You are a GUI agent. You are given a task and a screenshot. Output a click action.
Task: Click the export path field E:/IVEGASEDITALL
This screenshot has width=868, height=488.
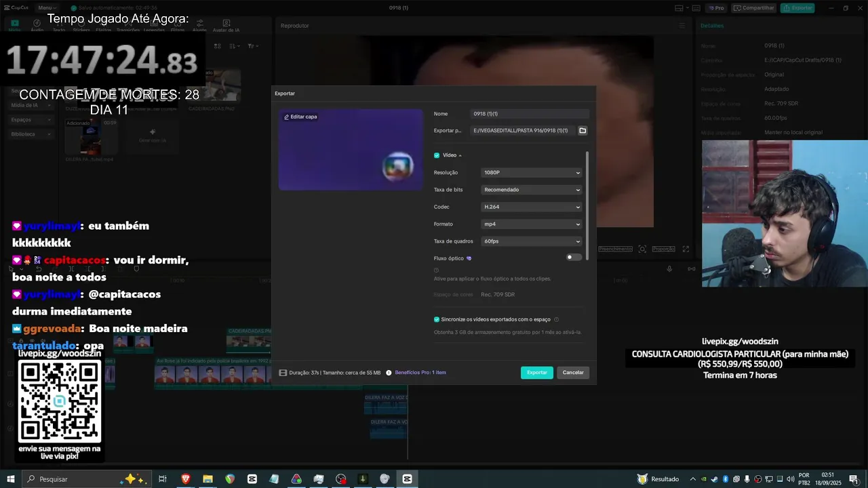[x=523, y=130]
